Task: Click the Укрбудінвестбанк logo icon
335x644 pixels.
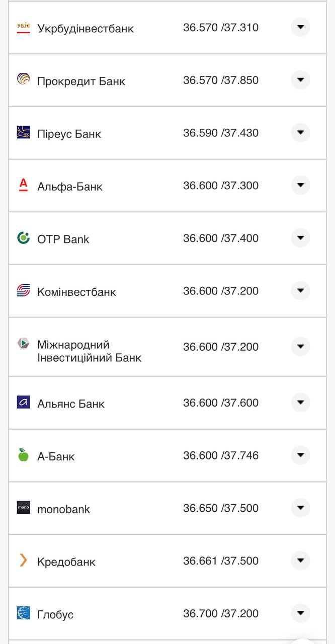Action: click(x=24, y=28)
